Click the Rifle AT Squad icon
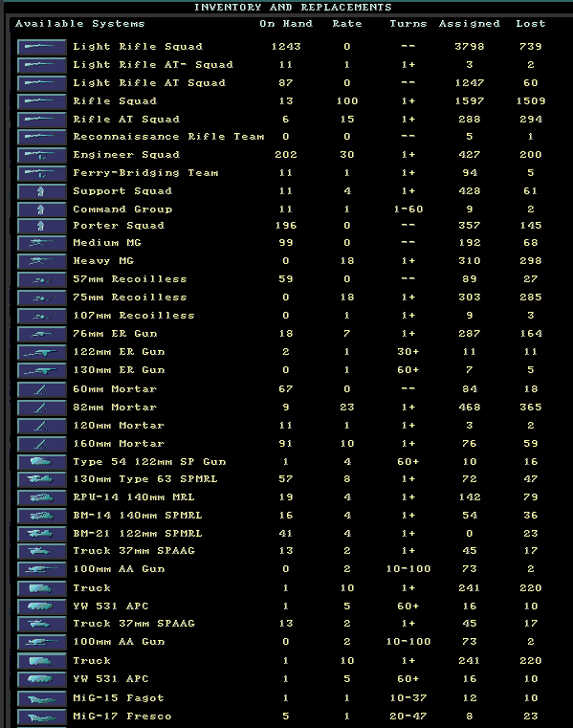 tap(42, 120)
